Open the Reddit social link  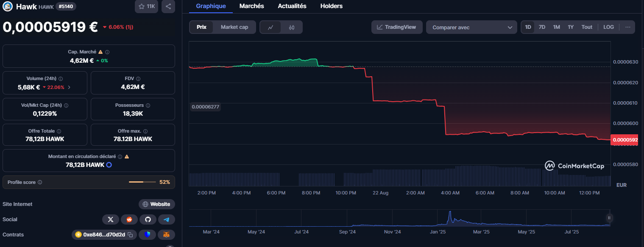(129, 219)
